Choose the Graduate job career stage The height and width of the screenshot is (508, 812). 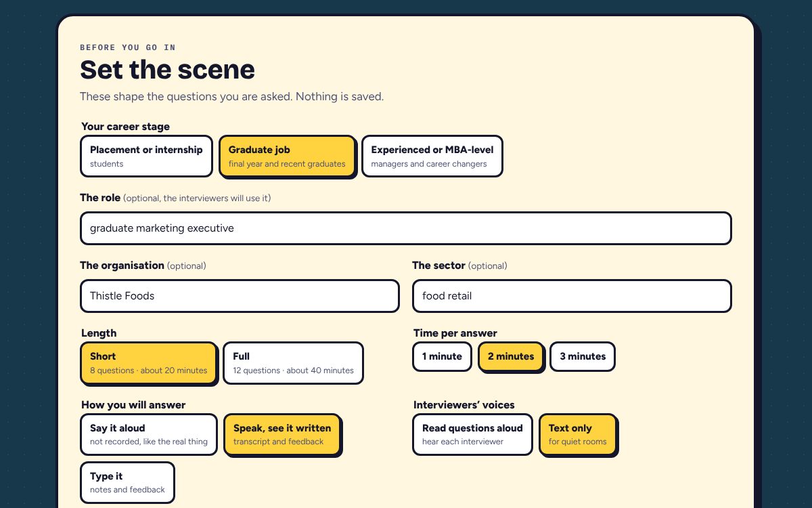point(287,156)
